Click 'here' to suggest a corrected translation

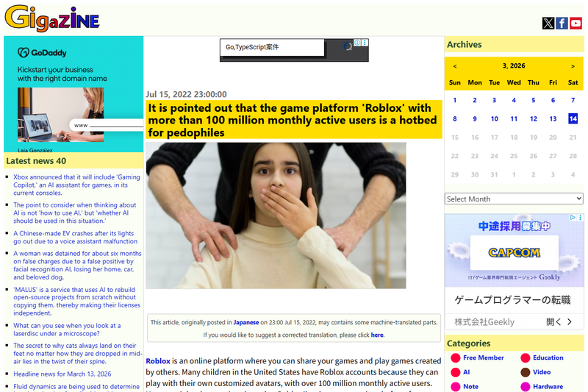pos(377,335)
